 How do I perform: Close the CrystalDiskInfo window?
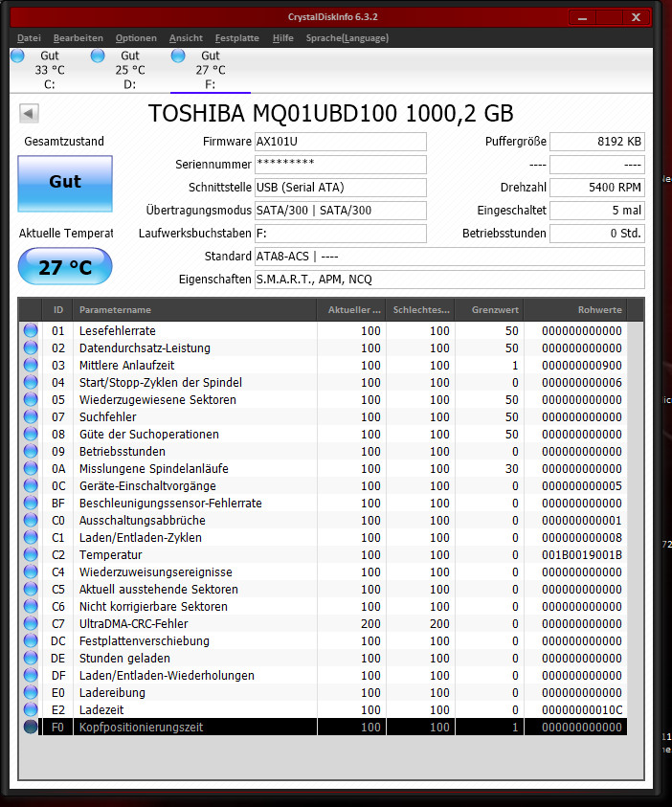[636, 17]
